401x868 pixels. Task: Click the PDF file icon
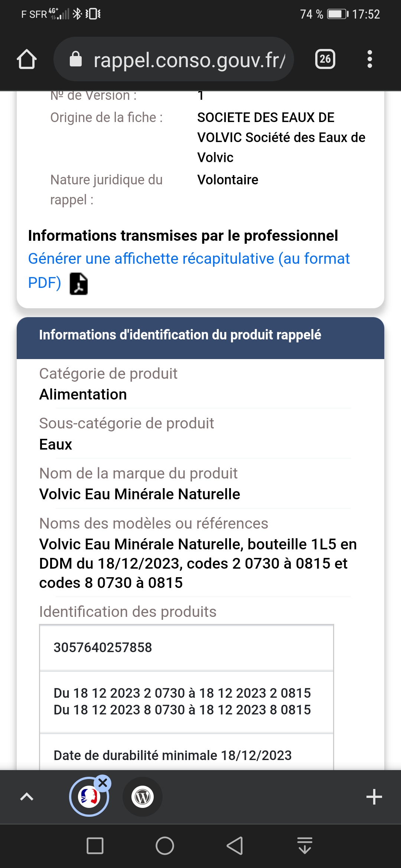79,284
